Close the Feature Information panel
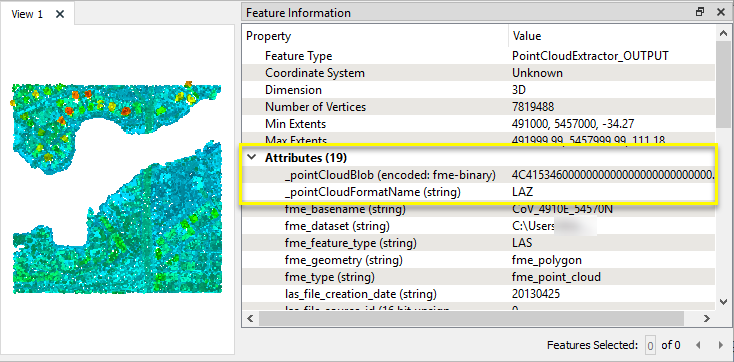 (721, 12)
